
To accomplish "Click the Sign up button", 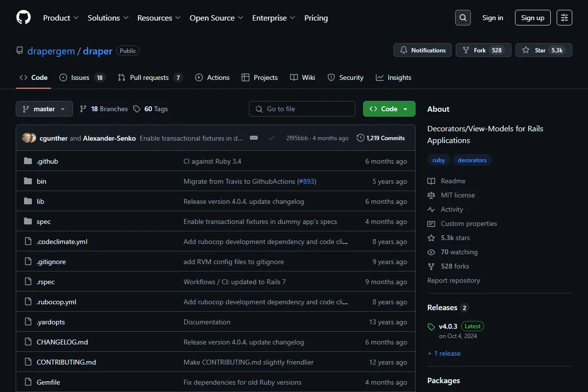I will [533, 18].
